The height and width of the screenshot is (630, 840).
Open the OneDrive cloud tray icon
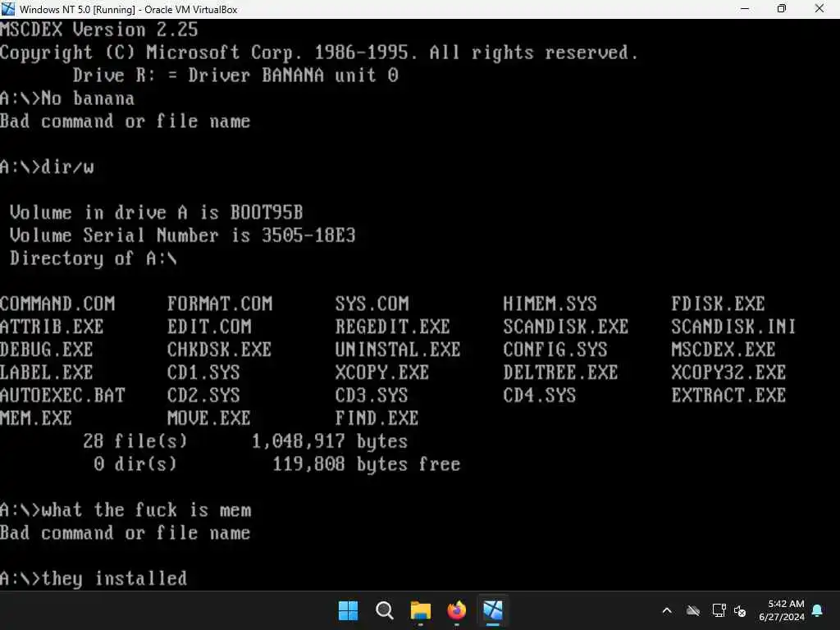click(x=693, y=610)
